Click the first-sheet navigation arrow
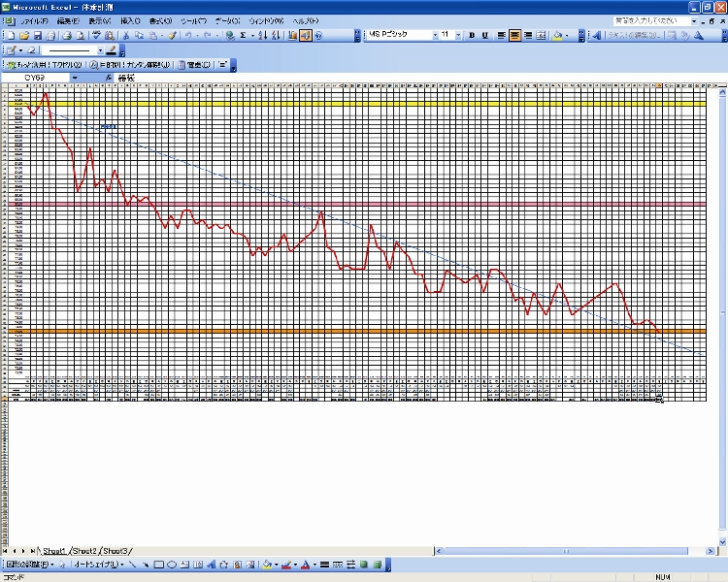Image resolution: width=728 pixels, height=582 pixels. coord(5,551)
